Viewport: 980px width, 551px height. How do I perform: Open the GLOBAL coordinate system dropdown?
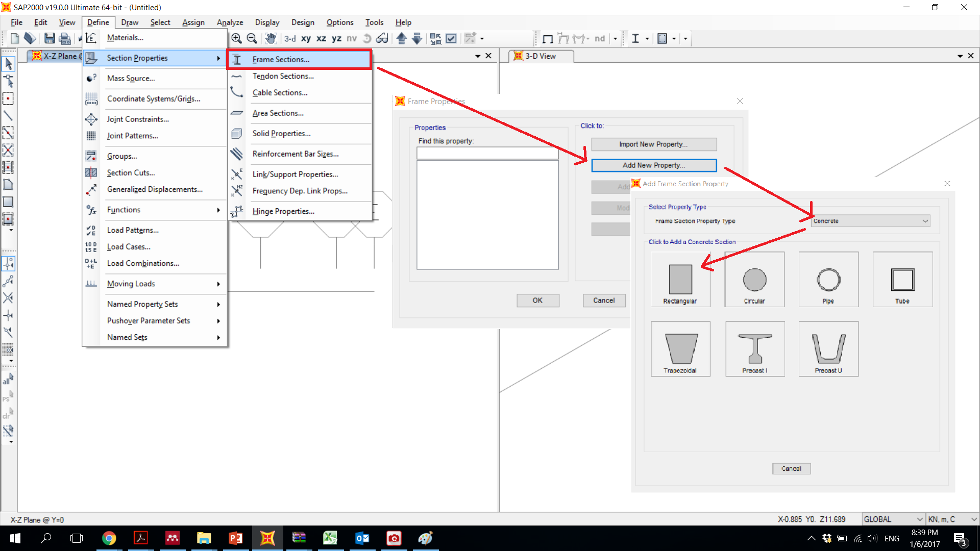pos(893,519)
